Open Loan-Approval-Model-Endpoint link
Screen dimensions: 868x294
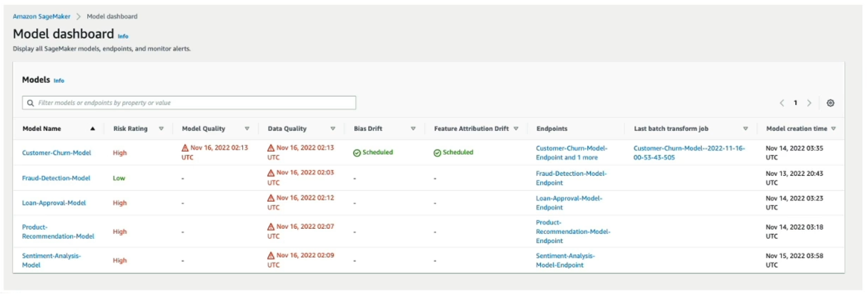coord(569,202)
